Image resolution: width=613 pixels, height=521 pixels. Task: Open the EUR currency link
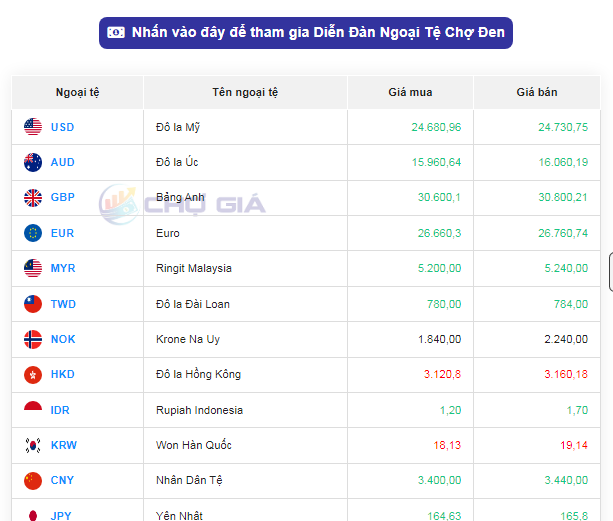click(63, 233)
